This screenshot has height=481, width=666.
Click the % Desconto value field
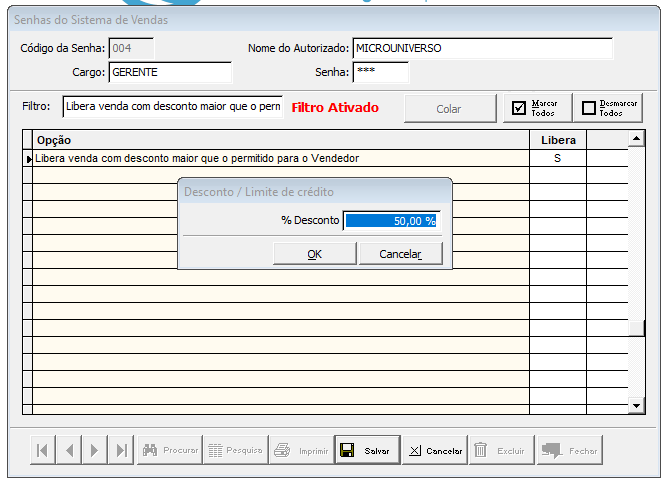[x=391, y=221]
